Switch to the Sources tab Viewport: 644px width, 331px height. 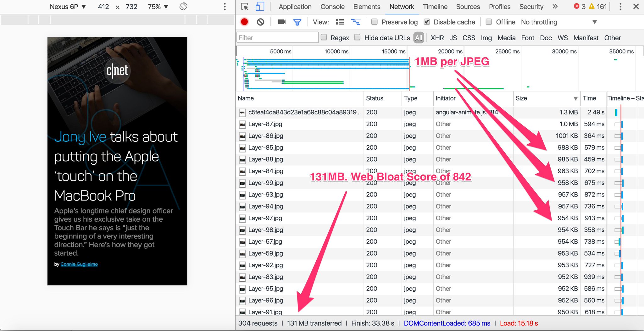[468, 7]
